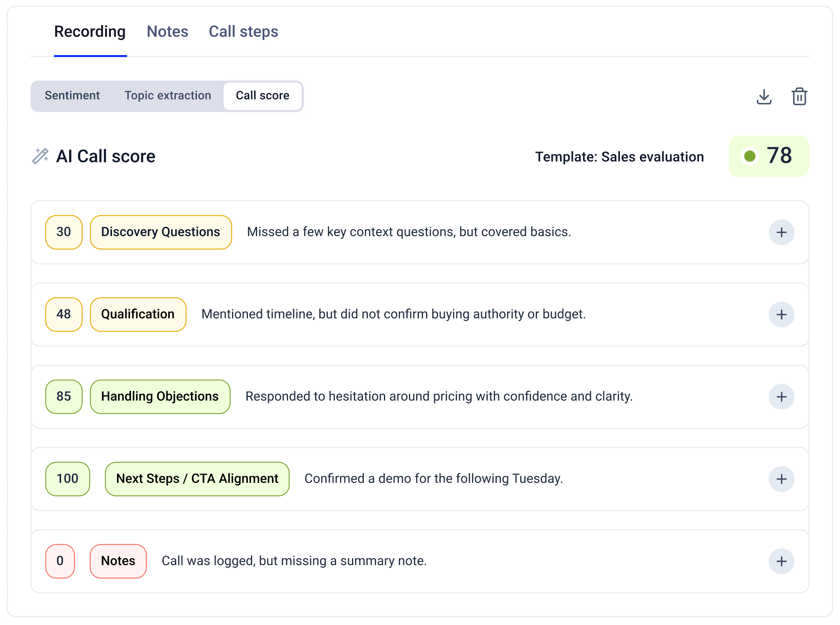This screenshot has width=840, height=625.
Task: Select the Call score segment
Action: 262,96
